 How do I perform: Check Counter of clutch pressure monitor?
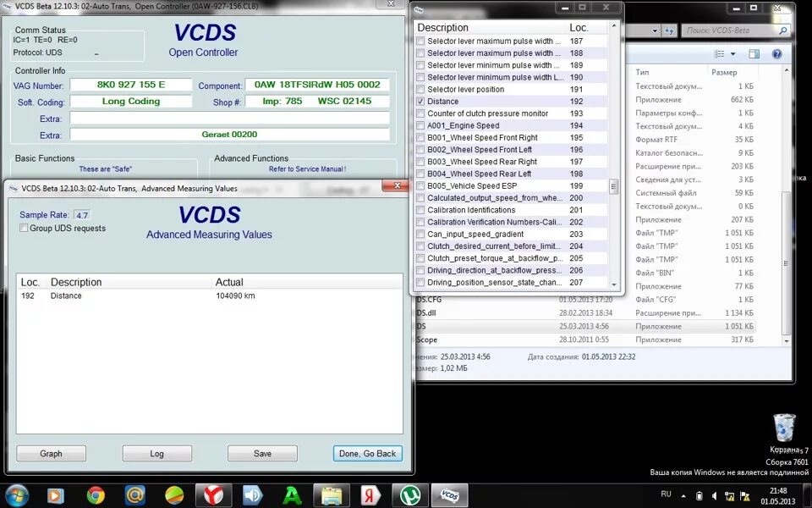(x=420, y=113)
